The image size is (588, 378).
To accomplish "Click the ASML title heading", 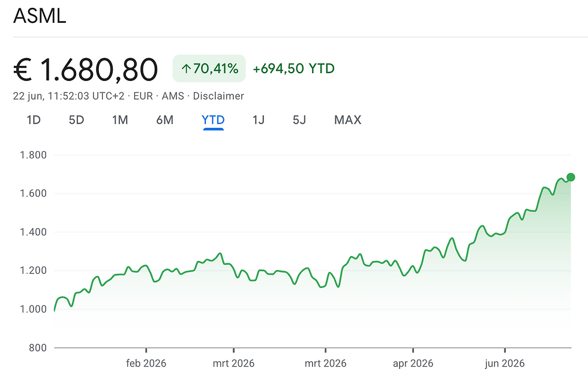I will [x=40, y=16].
